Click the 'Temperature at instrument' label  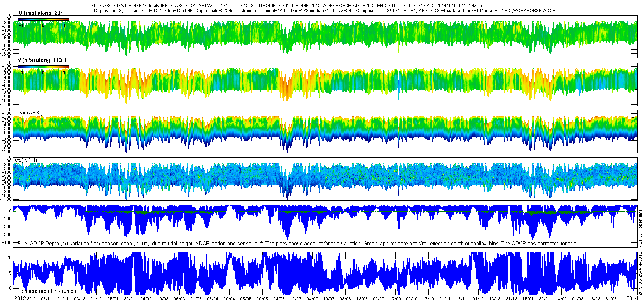pos(47,291)
